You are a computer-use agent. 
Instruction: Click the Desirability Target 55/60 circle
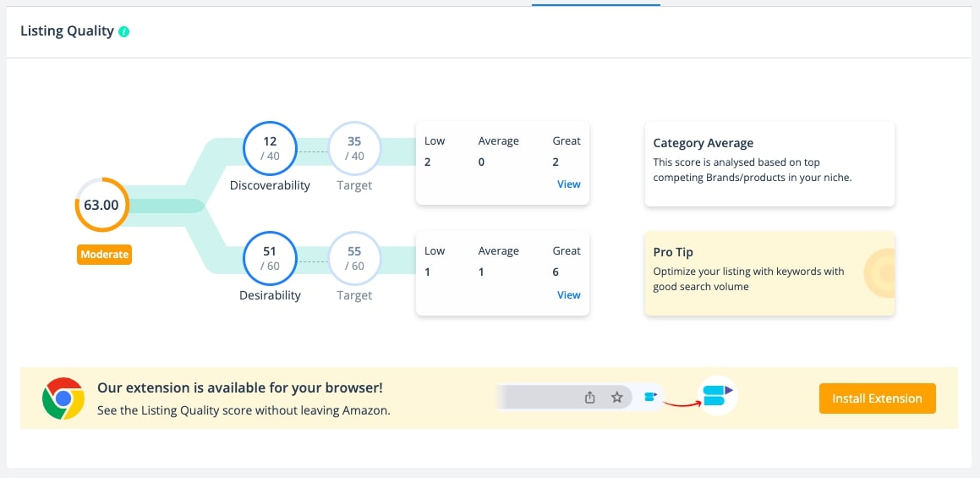354,258
